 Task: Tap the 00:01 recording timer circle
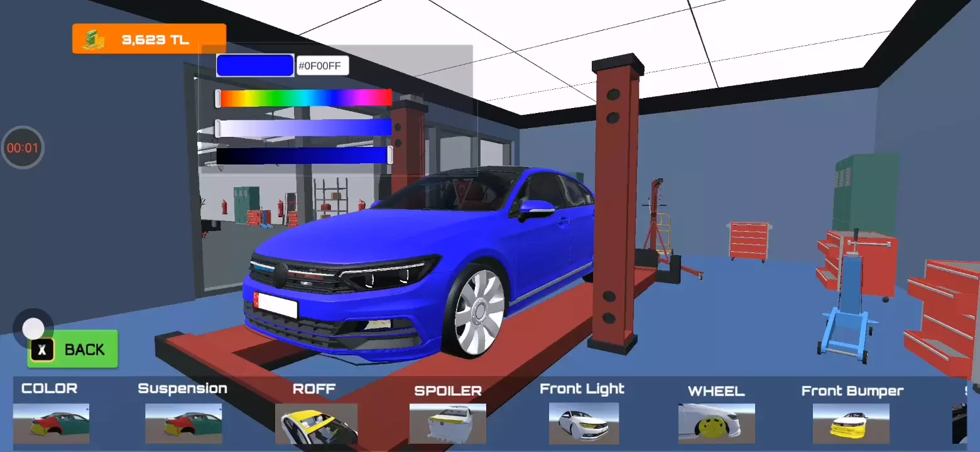[x=23, y=148]
